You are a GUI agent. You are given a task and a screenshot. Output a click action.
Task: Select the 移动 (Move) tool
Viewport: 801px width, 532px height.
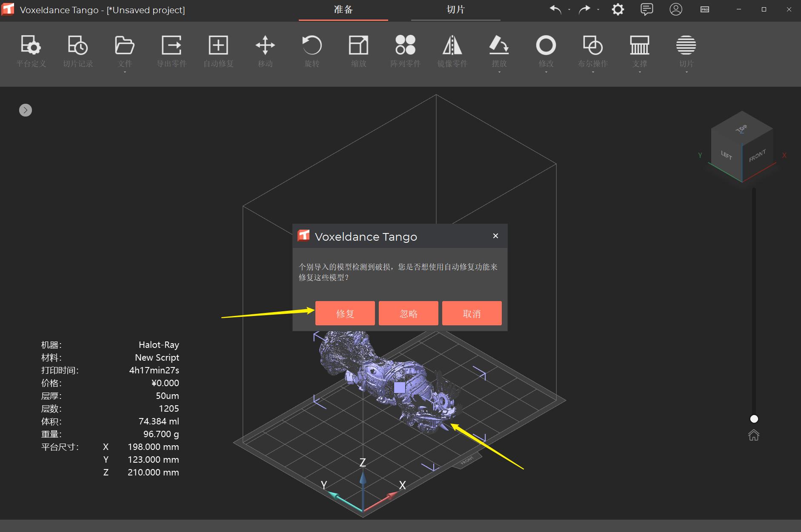click(x=264, y=51)
